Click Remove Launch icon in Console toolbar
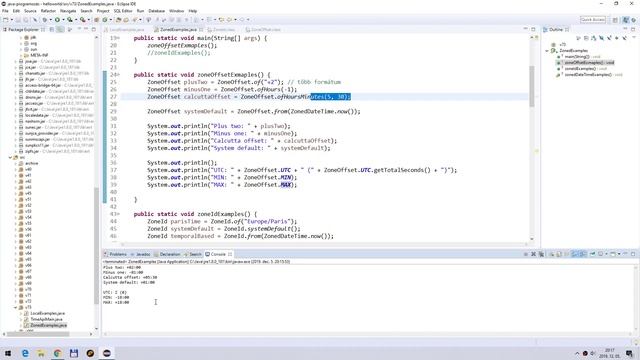The height and width of the screenshot is (360, 640). click(x=533, y=254)
